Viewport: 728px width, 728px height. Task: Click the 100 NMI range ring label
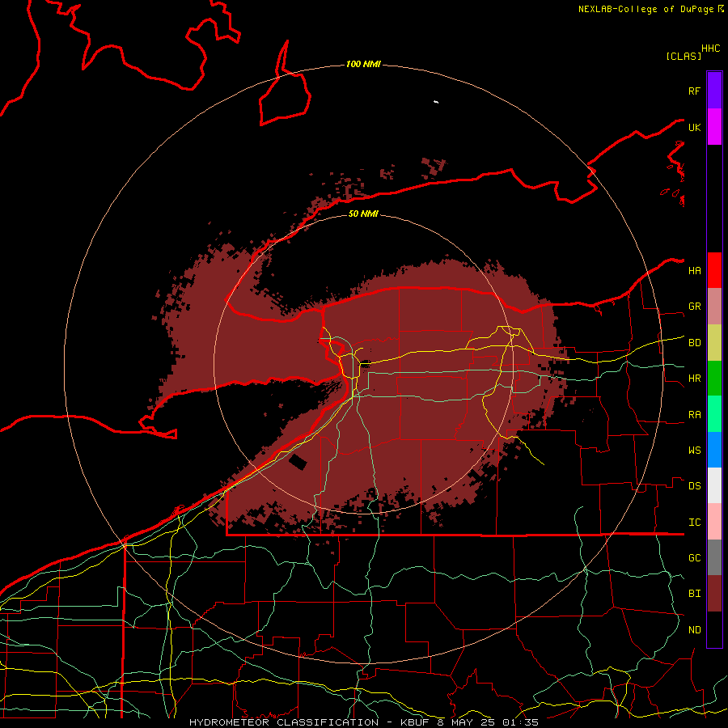pos(363,64)
